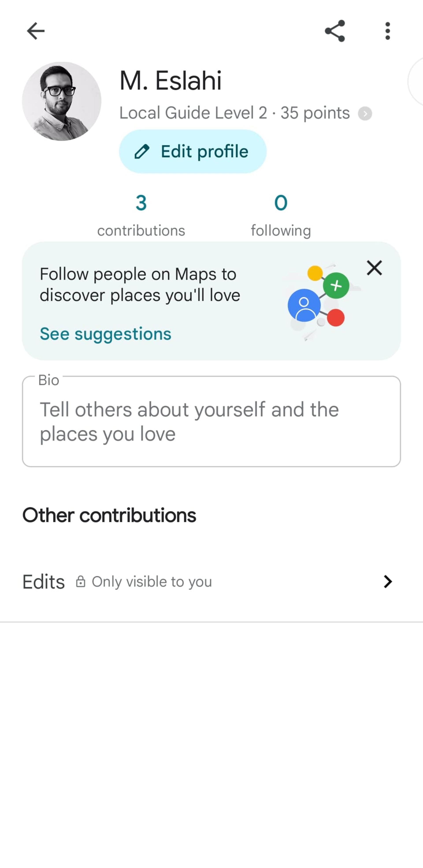Tap the Other contributions heading
423x868 pixels.
click(x=109, y=515)
